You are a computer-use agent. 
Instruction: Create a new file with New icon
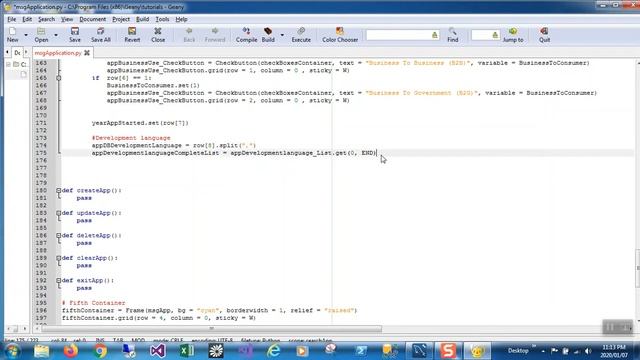coord(12,35)
